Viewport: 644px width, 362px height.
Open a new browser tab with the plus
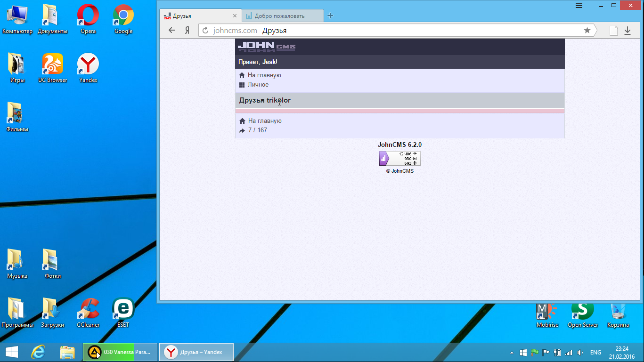(330, 16)
